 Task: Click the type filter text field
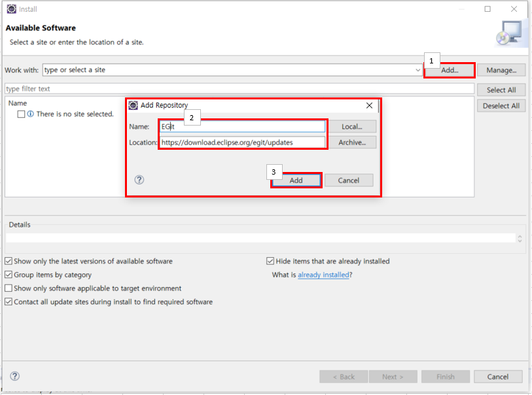[239, 89]
